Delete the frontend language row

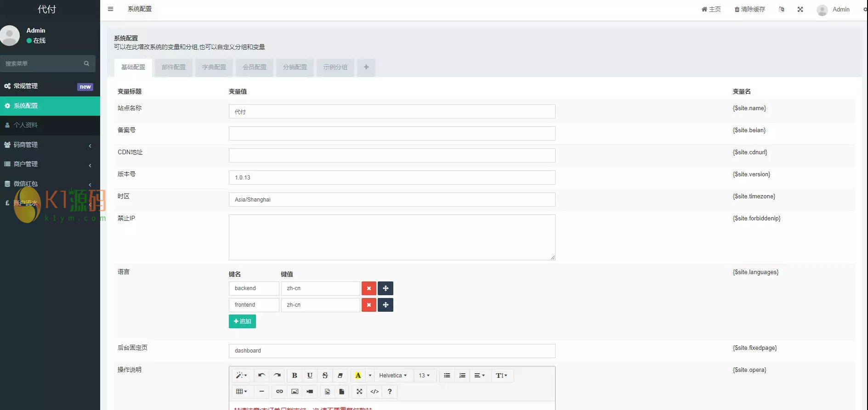point(369,305)
